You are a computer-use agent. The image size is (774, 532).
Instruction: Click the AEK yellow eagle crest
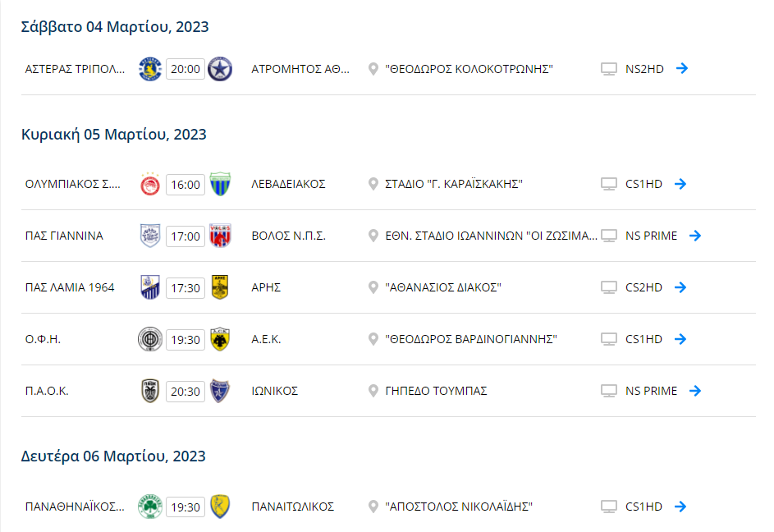point(220,339)
